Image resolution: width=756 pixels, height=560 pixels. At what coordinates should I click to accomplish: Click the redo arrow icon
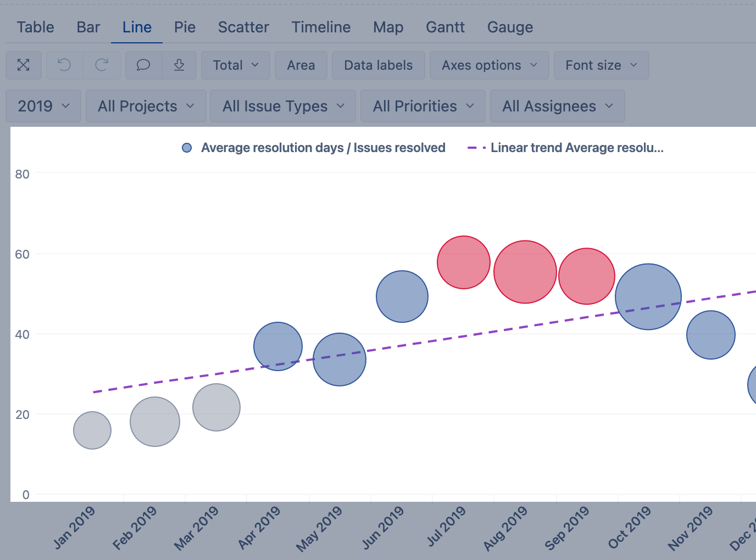click(102, 65)
